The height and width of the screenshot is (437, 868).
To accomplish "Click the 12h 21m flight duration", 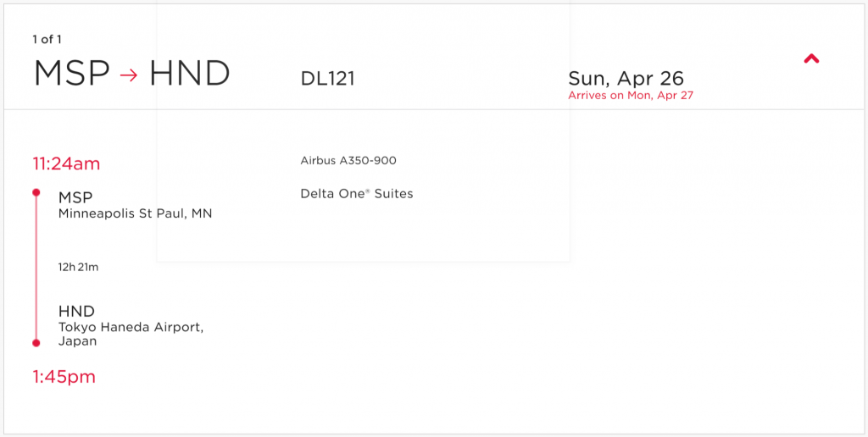I will [79, 267].
